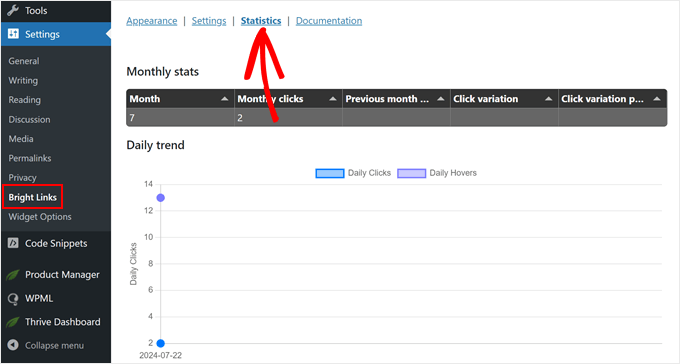
Task: Open Writing settings
Action: 23,81
